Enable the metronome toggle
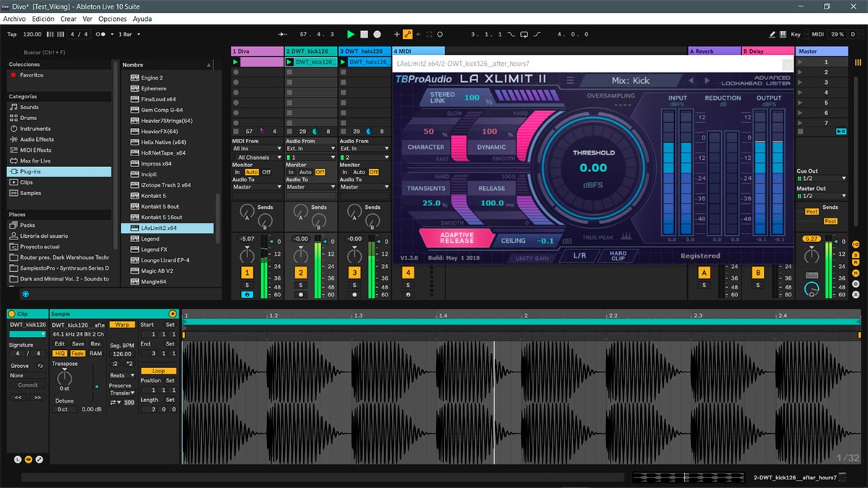This screenshot has height=488, width=868. [102, 34]
